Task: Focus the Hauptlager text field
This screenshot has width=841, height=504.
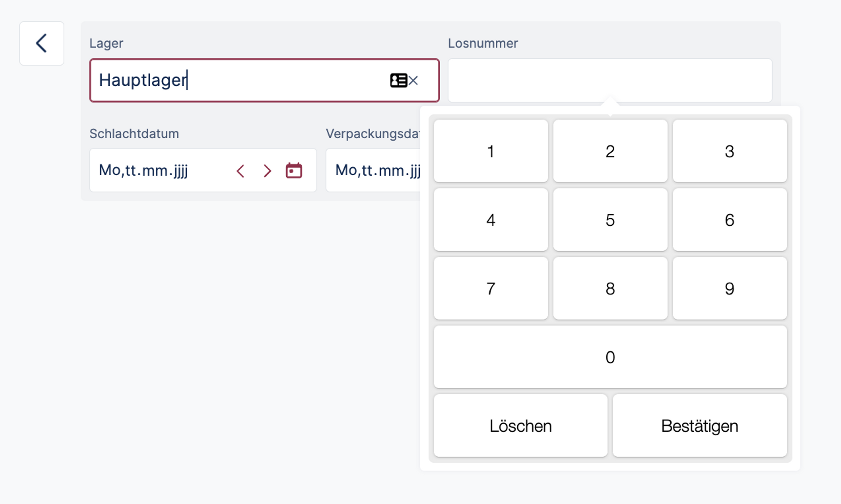Action: click(235, 80)
